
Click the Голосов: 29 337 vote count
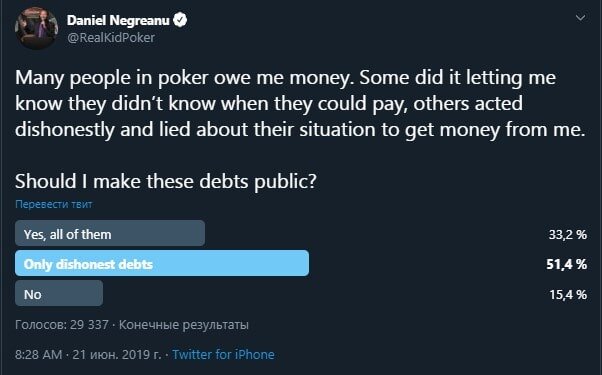pyautogui.click(x=61, y=325)
